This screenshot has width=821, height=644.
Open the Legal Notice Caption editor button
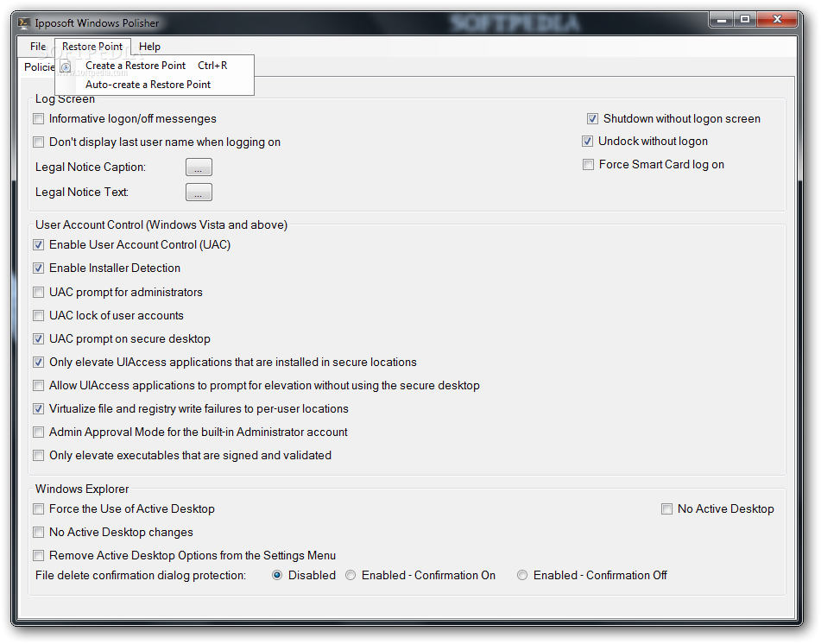coord(199,167)
